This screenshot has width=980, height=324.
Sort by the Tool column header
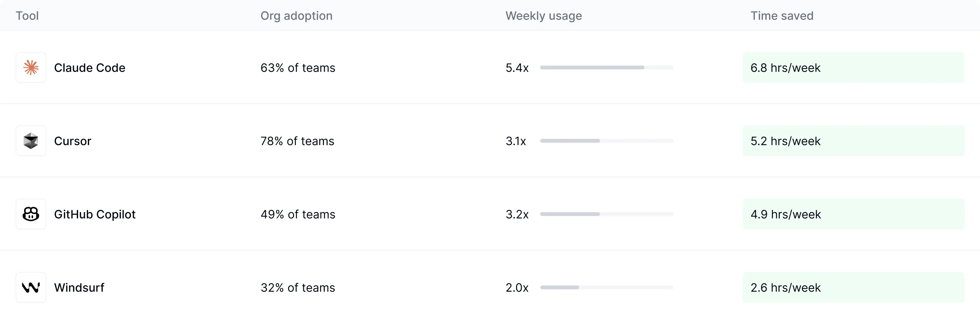pyautogui.click(x=27, y=16)
